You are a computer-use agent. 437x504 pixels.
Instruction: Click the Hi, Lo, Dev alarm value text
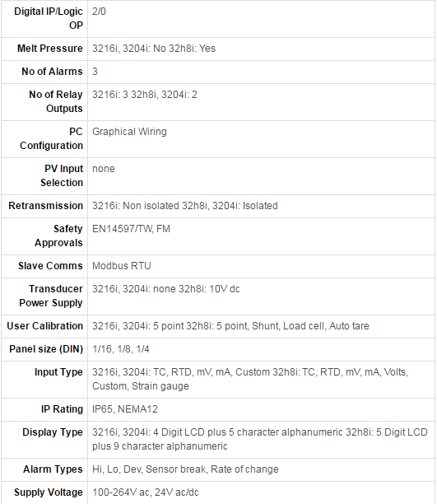click(x=185, y=469)
